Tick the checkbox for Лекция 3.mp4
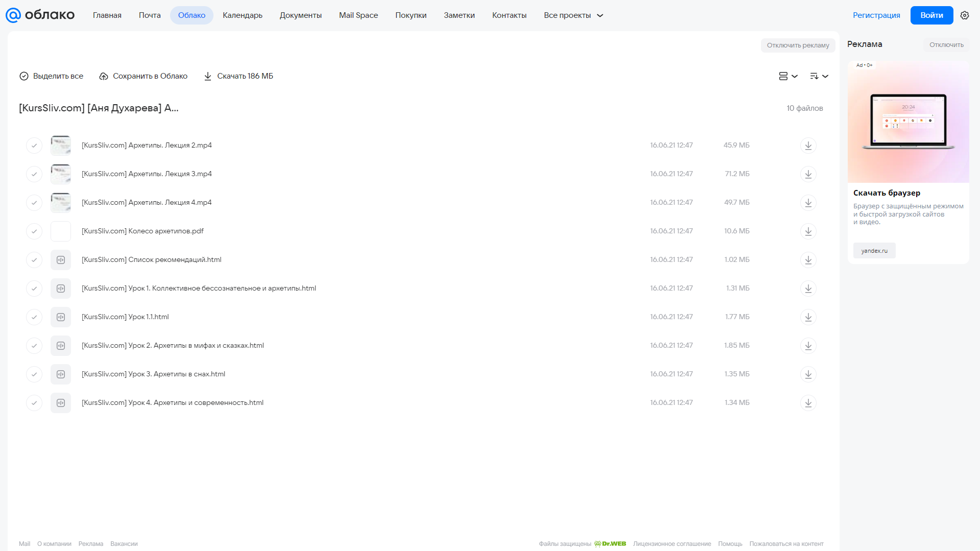This screenshot has height=551, width=980. (34, 174)
